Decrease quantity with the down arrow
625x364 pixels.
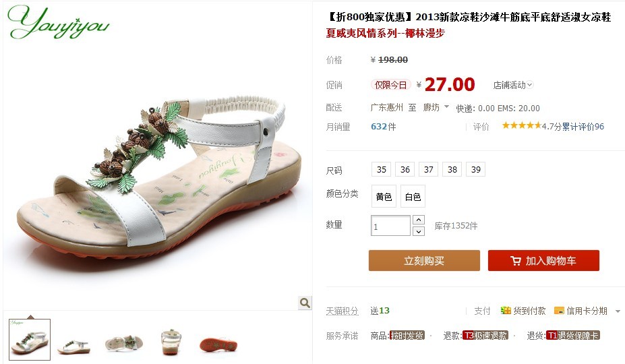(x=418, y=231)
